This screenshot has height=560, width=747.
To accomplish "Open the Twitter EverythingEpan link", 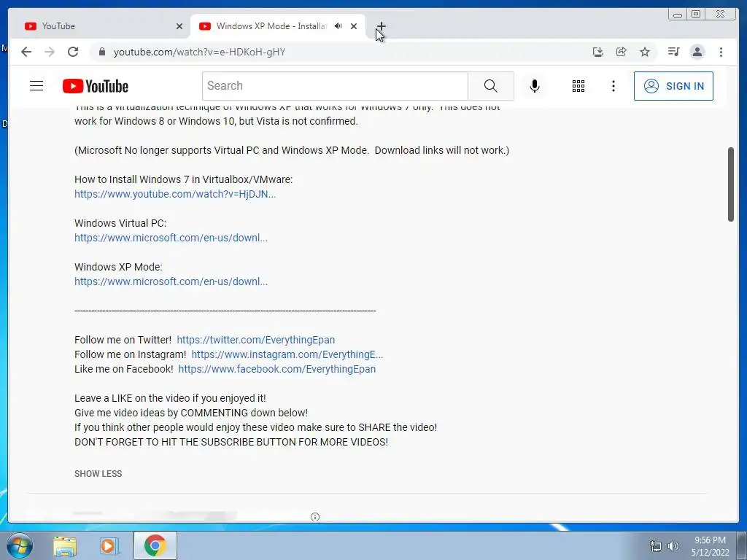I will point(256,340).
